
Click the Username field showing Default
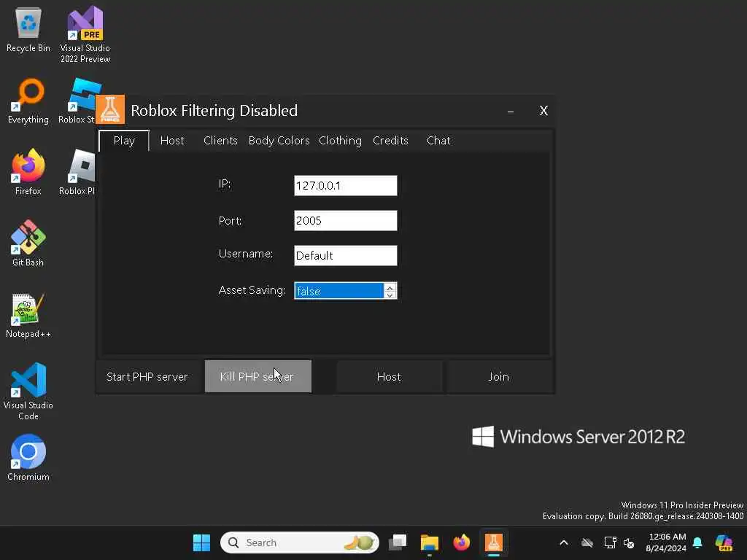coord(345,255)
